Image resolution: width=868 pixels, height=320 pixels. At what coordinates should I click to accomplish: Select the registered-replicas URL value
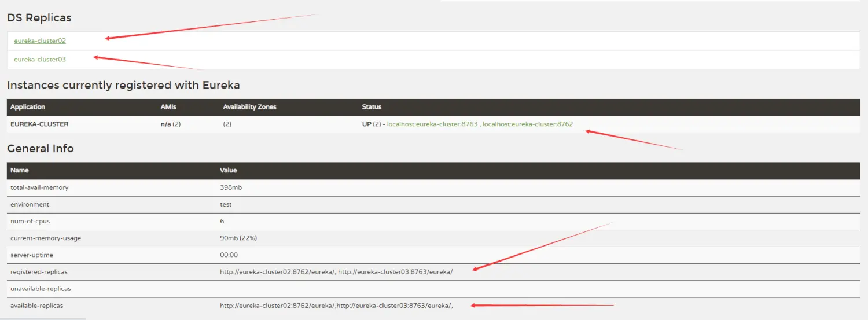336,271
